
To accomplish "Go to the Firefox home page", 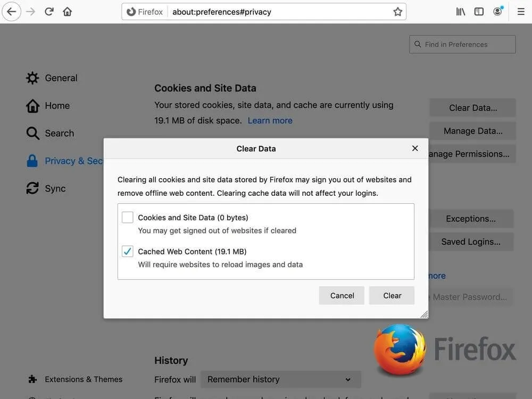I will (x=68, y=11).
